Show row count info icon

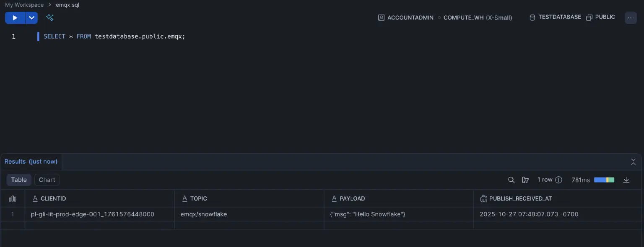pyautogui.click(x=558, y=180)
